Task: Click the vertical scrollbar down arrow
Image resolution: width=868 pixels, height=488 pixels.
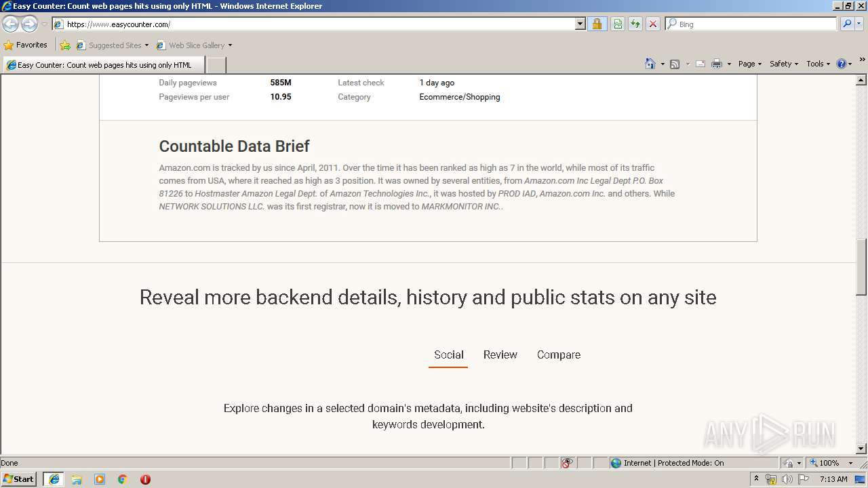Action: click(861, 449)
